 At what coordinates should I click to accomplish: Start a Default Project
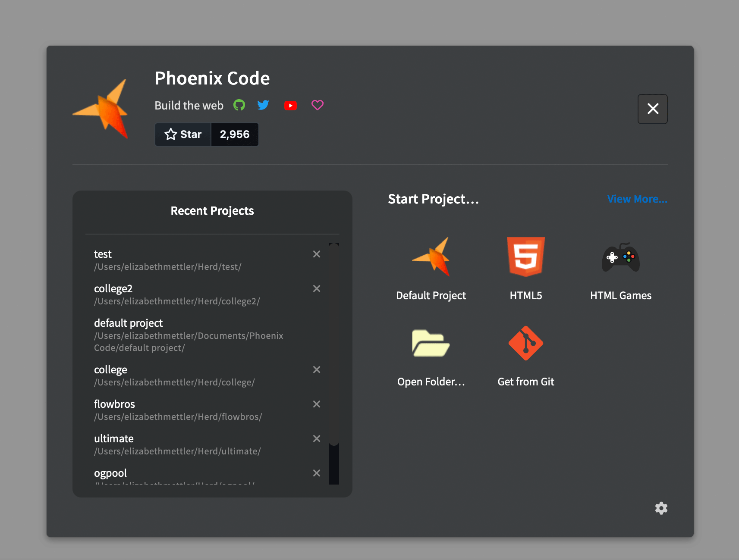point(431,269)
